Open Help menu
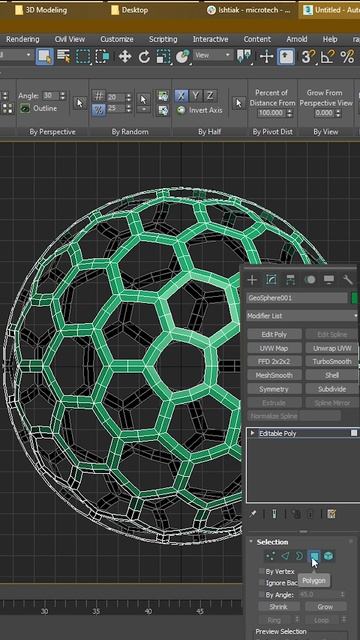Viewport: 360px width, 640px height. pyautogui.click(x=330, y=39)
